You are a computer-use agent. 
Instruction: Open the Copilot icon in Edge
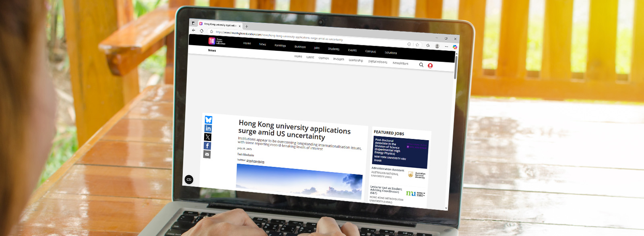[455, 47]
